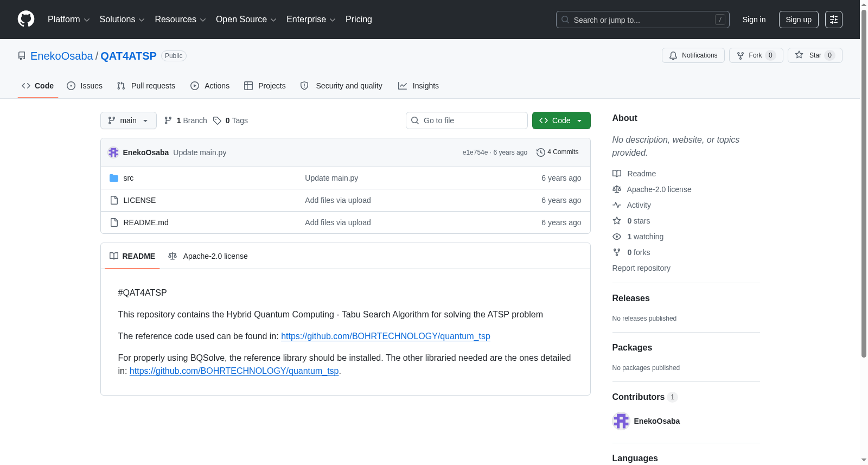This screenshot has height=465, width=868.
Task: Switch to the Issues tab
Action: click(x=85, y=86)
